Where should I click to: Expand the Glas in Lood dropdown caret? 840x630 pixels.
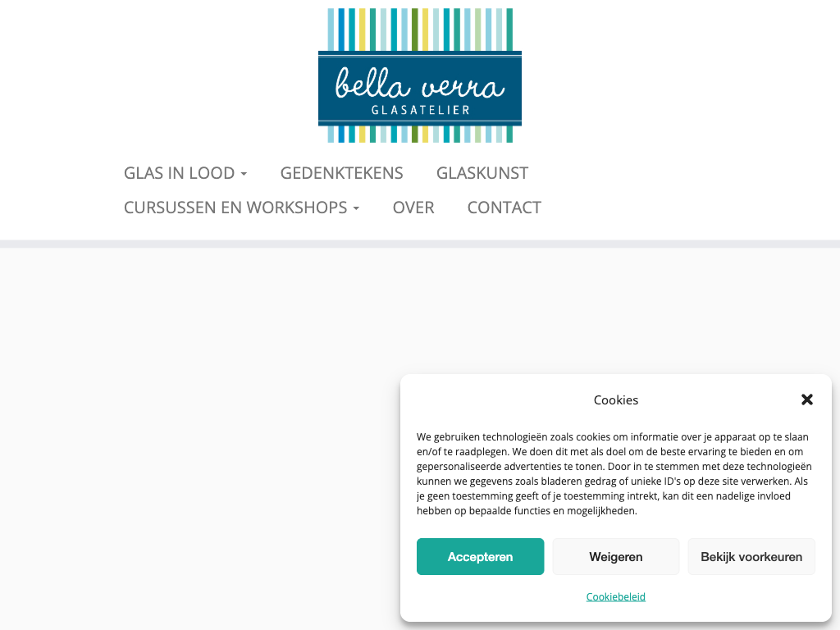244,174
